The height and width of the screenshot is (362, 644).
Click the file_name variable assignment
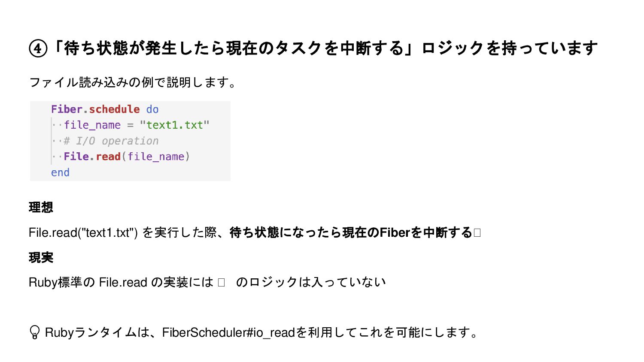coord(92,125)
